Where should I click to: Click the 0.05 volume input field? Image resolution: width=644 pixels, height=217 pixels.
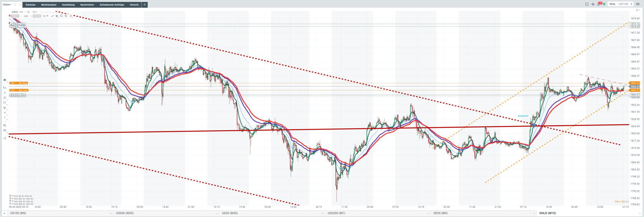coord(26,16)
